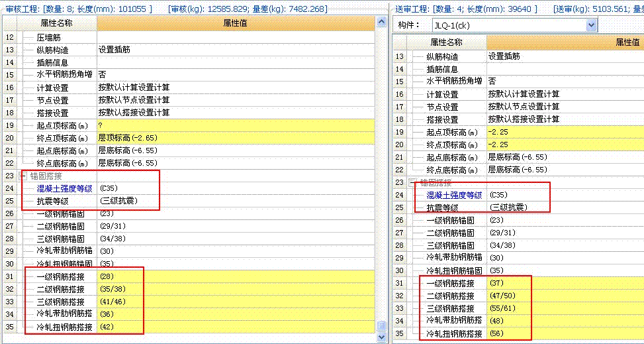Select 三级钢筋搭接 value (55/61) cell
This screenshot has height=344, width=644.
[x=563, y=308]
